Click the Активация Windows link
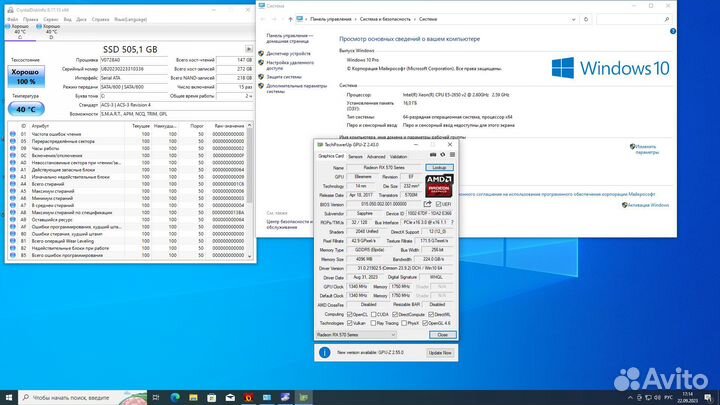The height and width of the screenshot is (405, 720). click(648, 205)
